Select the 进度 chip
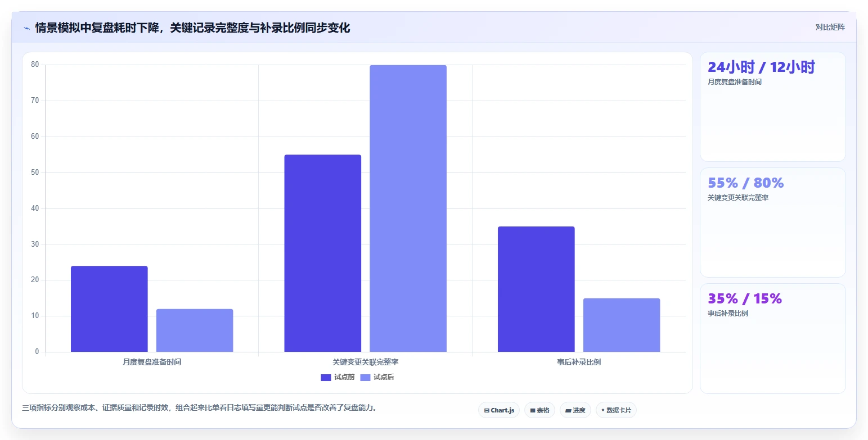The height and width of the screenshot is (440, 868). (575, 410)
